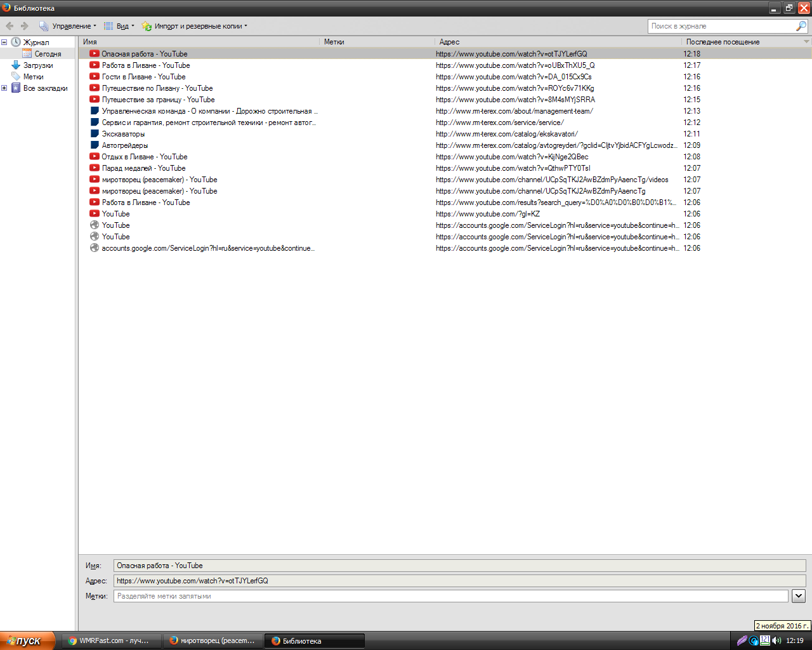Switch to миротворец (peacem... taskbar window
The height and width of the screenshot is (650, 812).
(213, 641)
